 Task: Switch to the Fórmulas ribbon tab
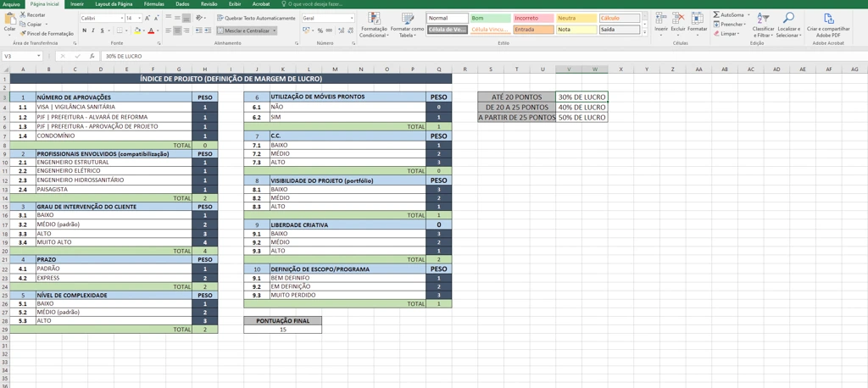153,4
